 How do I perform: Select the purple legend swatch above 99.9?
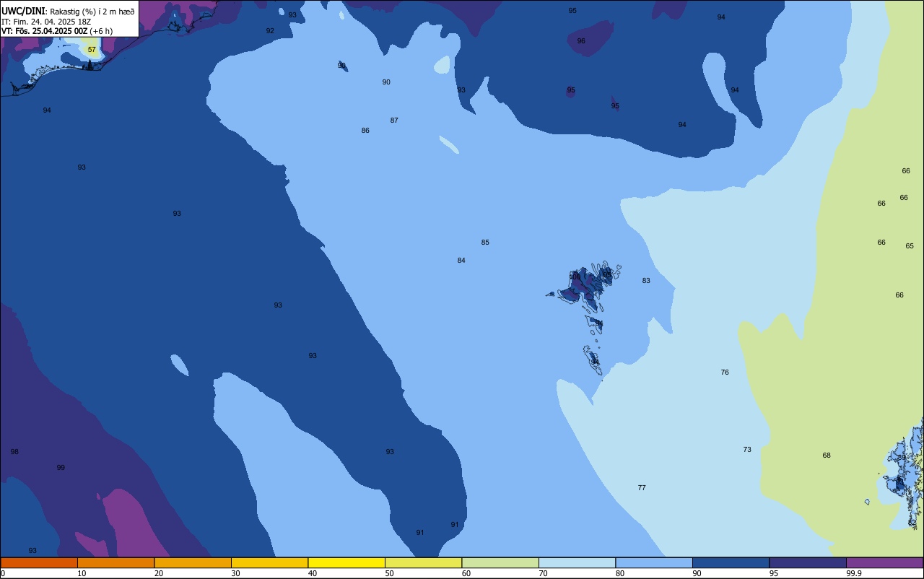(884, 562)
